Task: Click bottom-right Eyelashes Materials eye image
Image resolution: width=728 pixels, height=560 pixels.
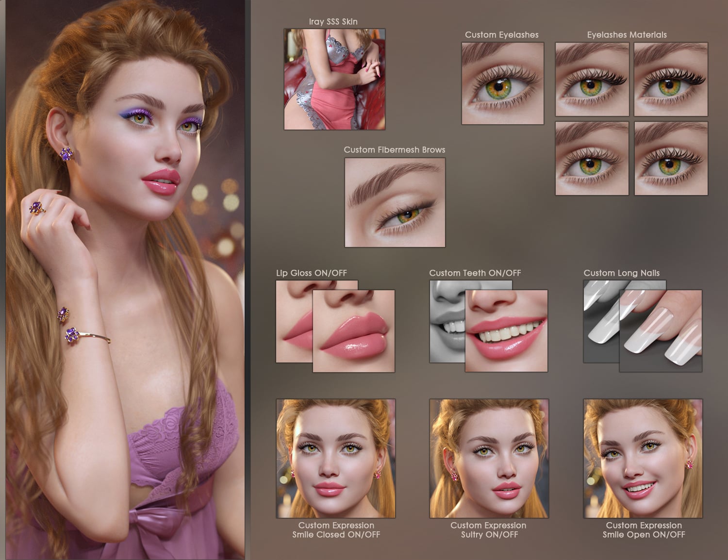Action: pos(671,158)
